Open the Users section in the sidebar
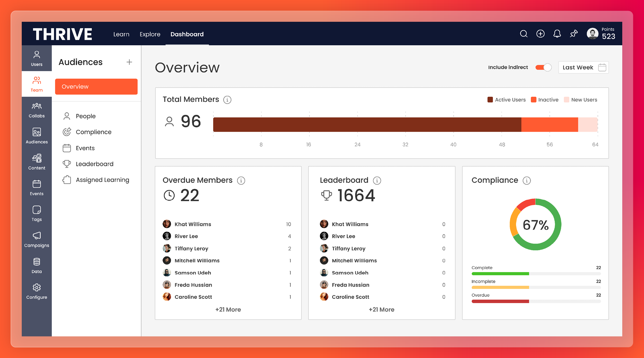644x358 pixels. click(37, 58)
